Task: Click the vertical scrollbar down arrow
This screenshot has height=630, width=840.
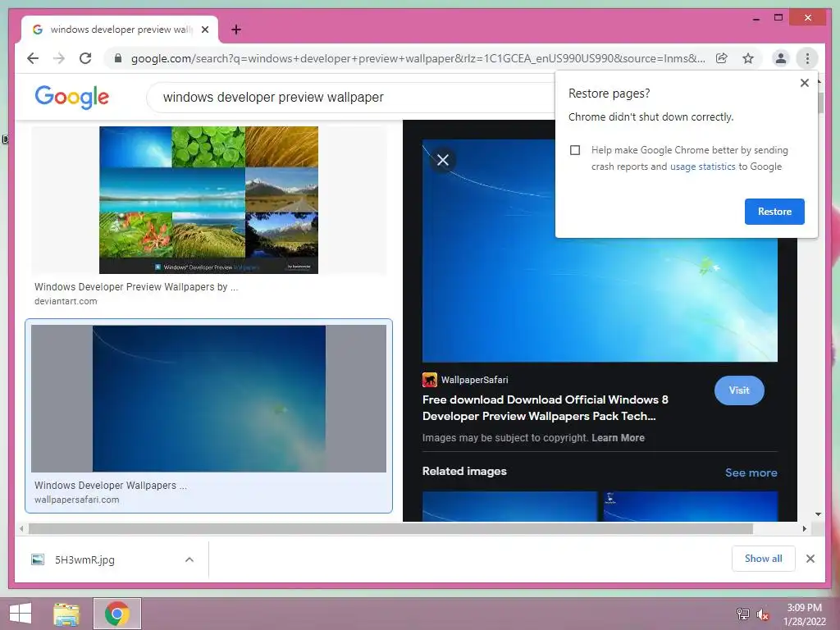Action: coord(818,514)
